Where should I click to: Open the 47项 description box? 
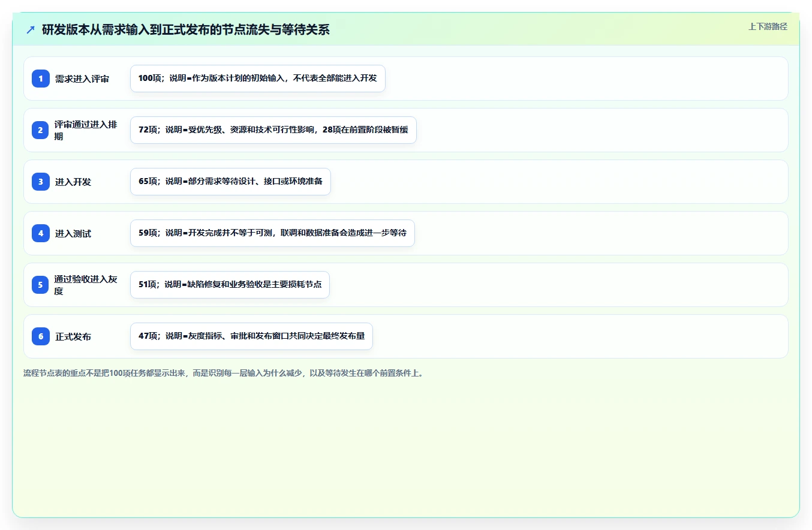pyautogui.click(x=251, y=336)
